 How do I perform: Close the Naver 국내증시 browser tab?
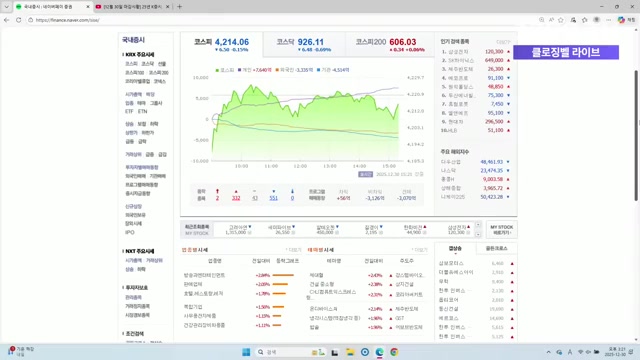pyautogui.click(x=88, y=7)
